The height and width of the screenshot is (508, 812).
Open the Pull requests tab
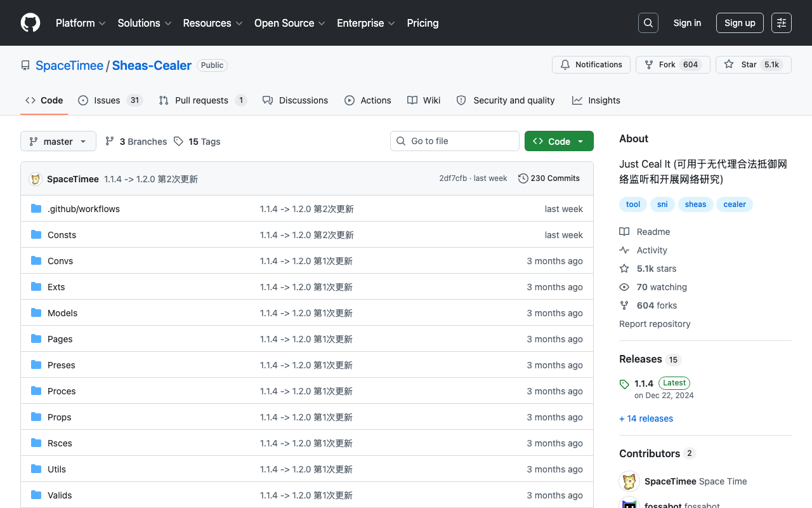pos(202,100)
